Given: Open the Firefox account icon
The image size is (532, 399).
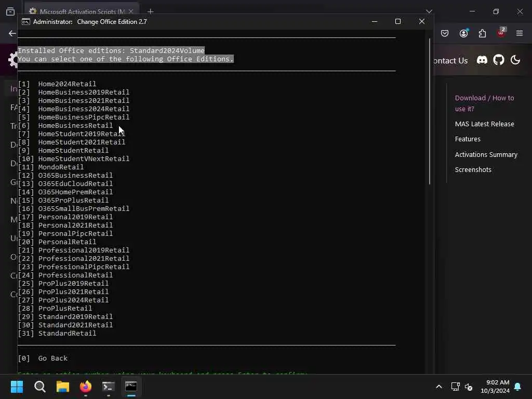Looking at the screenshot, I should point(464,33).
